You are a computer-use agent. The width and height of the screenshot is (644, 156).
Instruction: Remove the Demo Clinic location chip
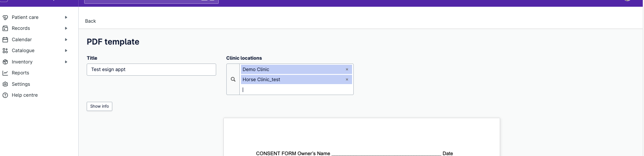[x=347, y=69]
